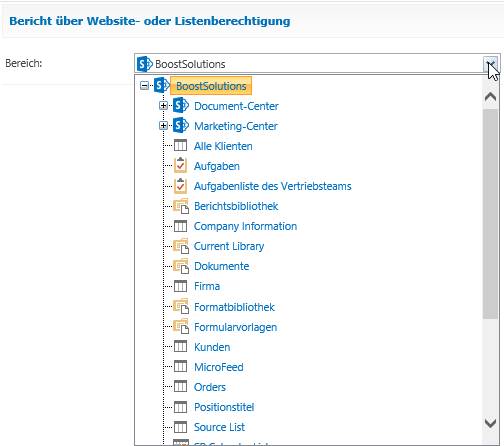Click the vertical scrollbar thumb

pos(490,213)
